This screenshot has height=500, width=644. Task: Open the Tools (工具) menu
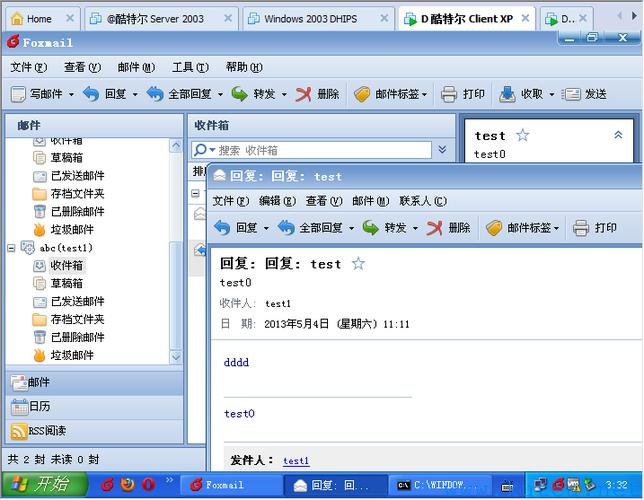pos(190,67)
